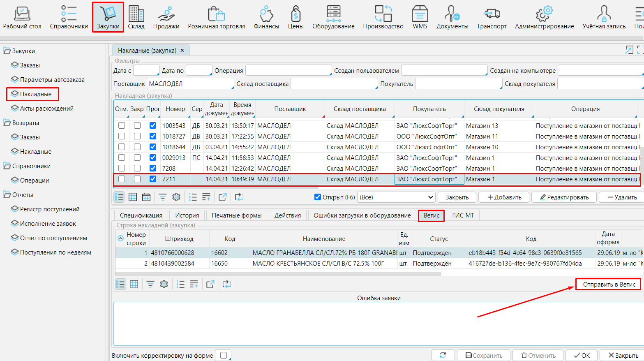Click the Транспорт truck icon
Screen dimensions: 644x361
492,14
